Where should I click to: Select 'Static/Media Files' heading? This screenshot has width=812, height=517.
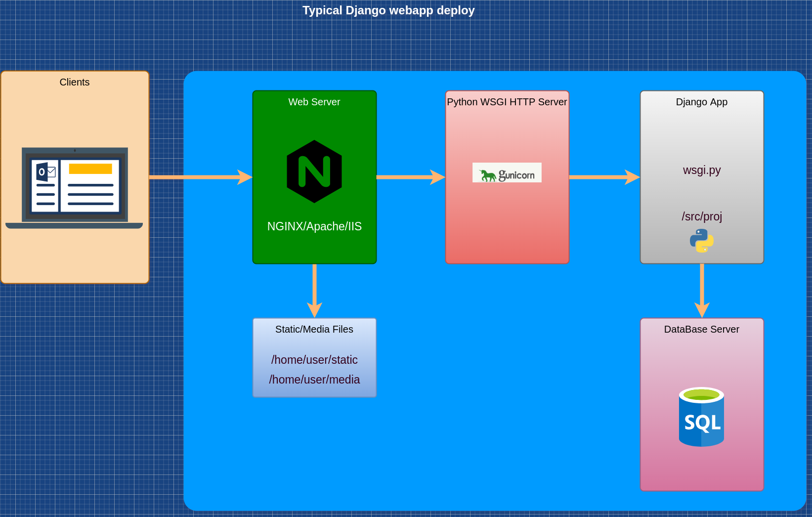314,329
